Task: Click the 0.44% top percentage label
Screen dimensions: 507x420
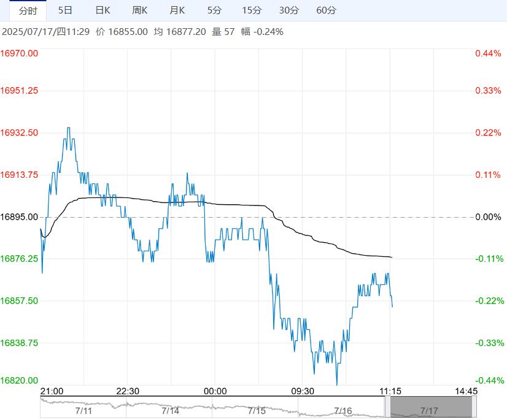Action: tap(488, 54)
